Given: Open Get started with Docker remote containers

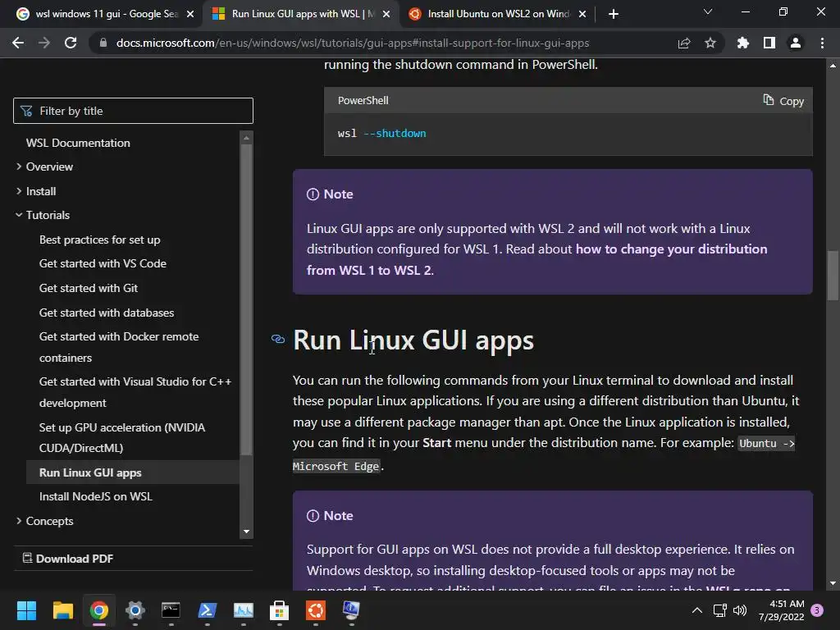Looking at the screenshot, I should (x=119, y=347).
